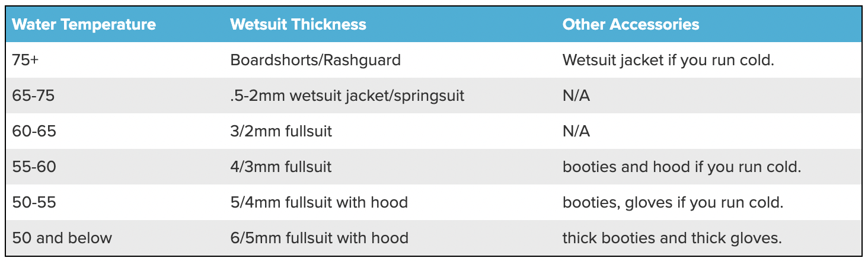Select the 6/5mm fullsuit with hood cell
Viewport: 868px width, 261px height.
(319, 238)
